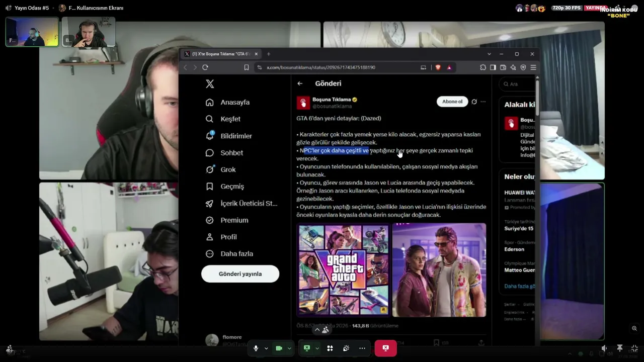Open Sohbet messages in sidebar

(x=224, y=153)
